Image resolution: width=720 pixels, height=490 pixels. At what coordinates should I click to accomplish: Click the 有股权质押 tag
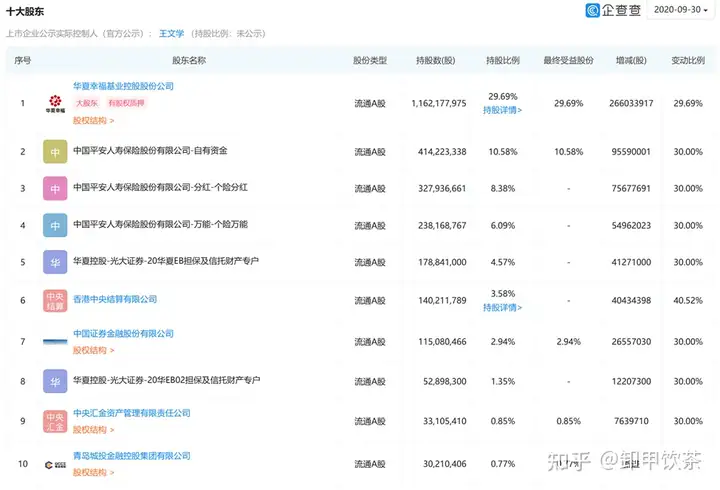[x=126, y=103]
